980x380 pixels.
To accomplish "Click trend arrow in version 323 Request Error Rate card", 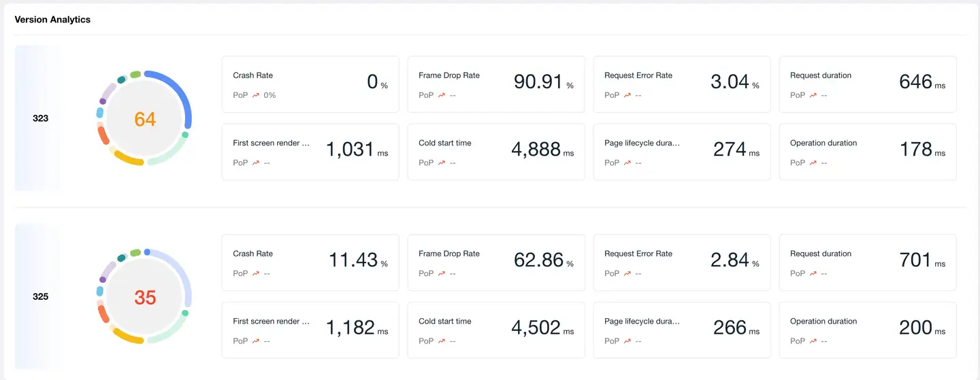I will [x=627, y=95].
